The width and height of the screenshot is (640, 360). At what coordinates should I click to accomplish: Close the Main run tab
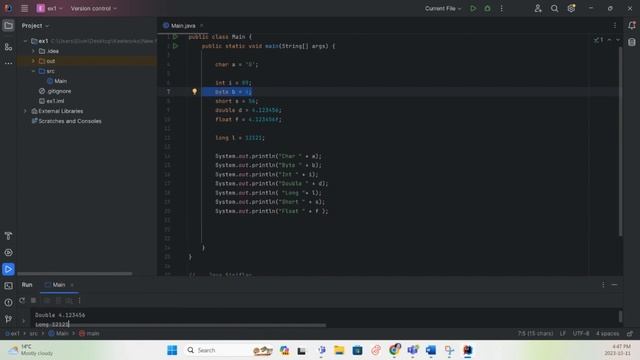point(72,285)
